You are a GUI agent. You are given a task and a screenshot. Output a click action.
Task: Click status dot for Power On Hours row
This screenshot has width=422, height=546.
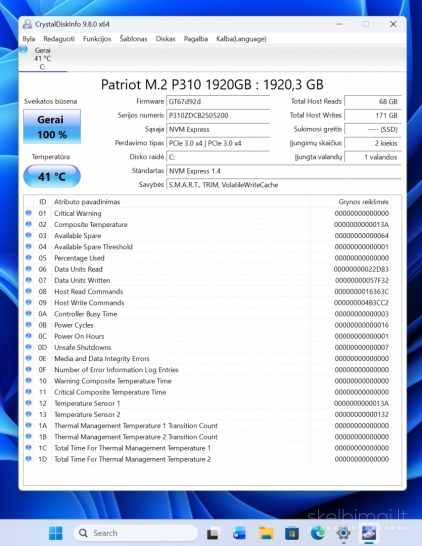click(29, 336)
